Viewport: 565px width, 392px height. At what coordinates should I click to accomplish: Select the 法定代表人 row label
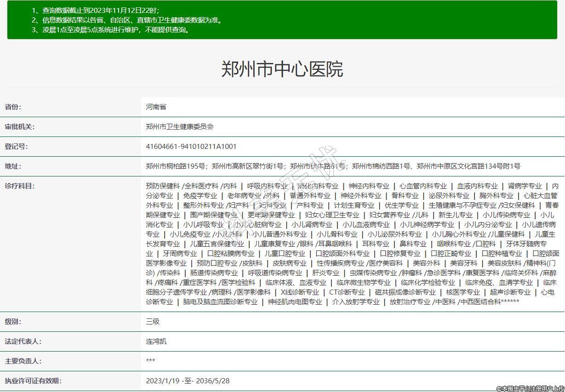point(23,341)
